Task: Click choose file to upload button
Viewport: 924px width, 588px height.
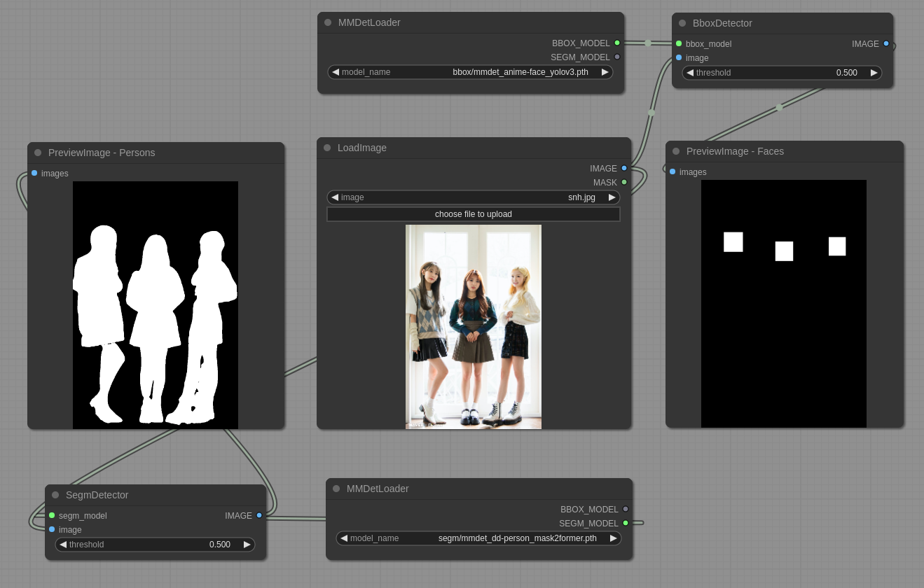Action: 474,214
